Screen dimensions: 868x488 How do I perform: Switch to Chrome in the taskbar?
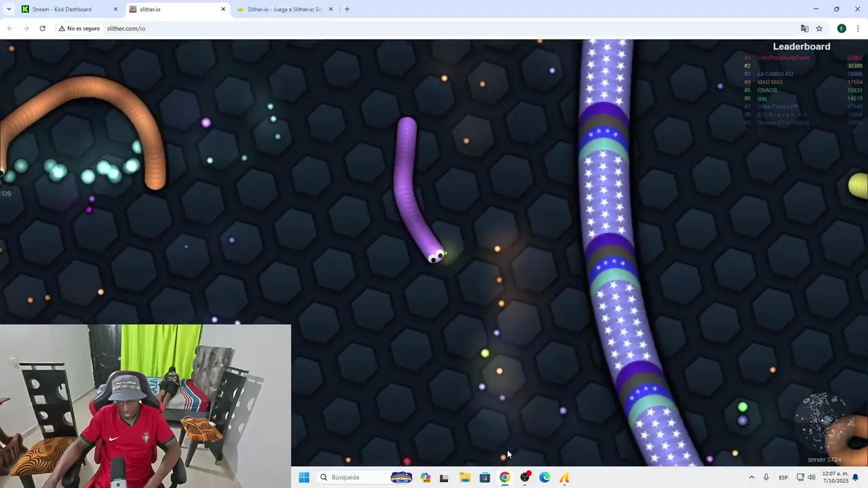(505, 477)
